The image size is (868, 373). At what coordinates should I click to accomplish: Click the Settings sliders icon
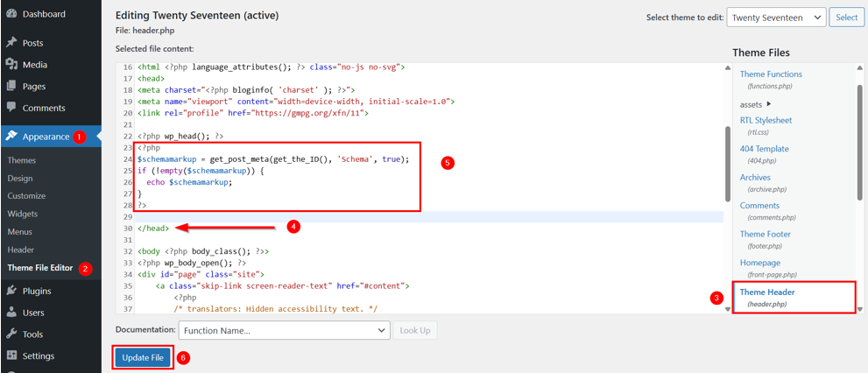coord(11,355)
